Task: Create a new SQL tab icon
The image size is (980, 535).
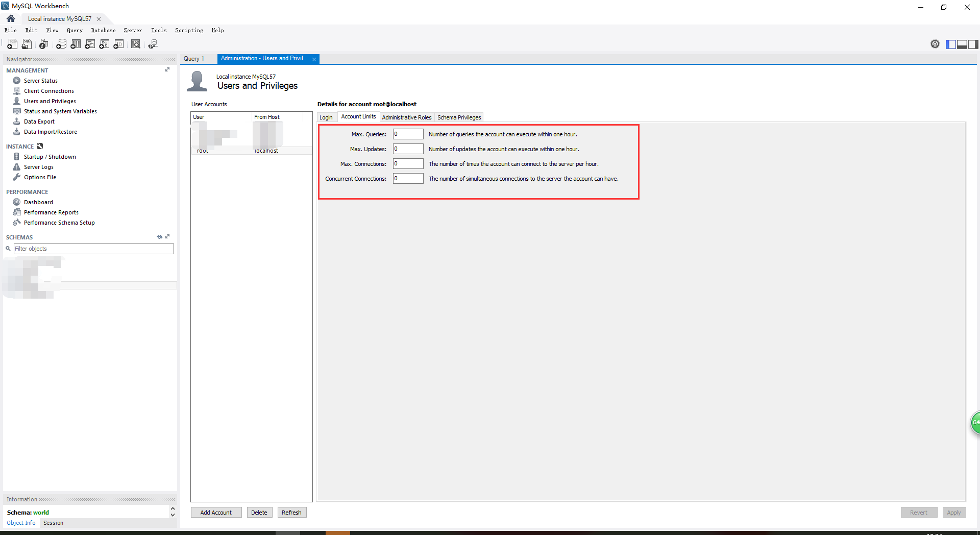Action: point(12,44)
